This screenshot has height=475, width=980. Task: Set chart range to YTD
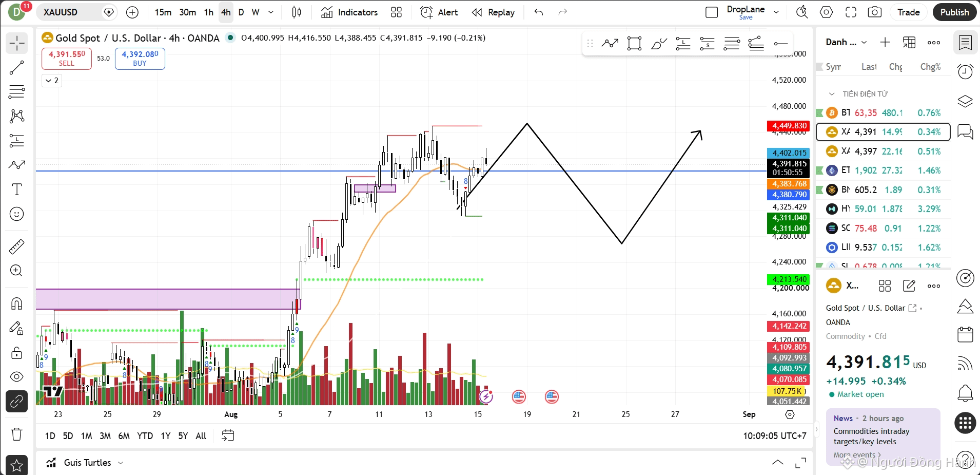(145, 436)
